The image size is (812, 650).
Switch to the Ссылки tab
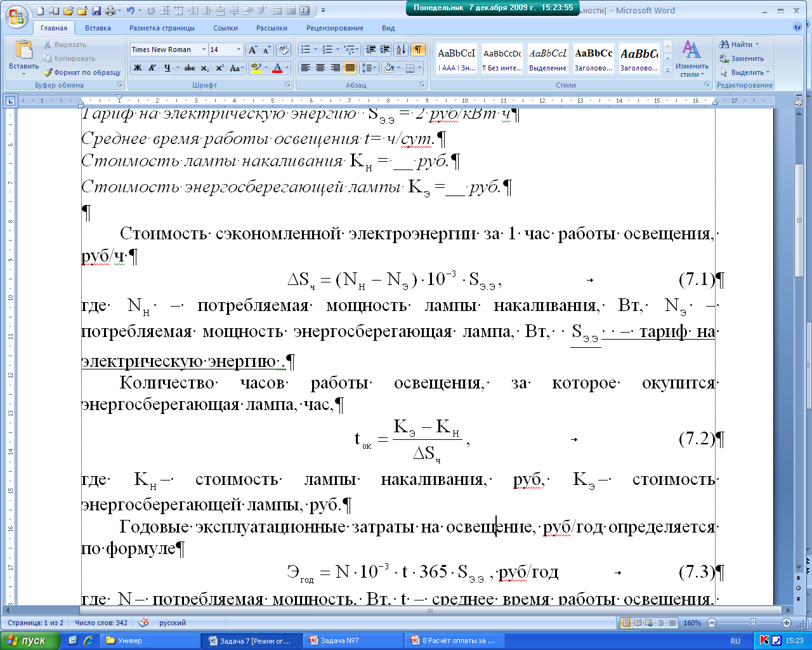[x=225, y=28]
